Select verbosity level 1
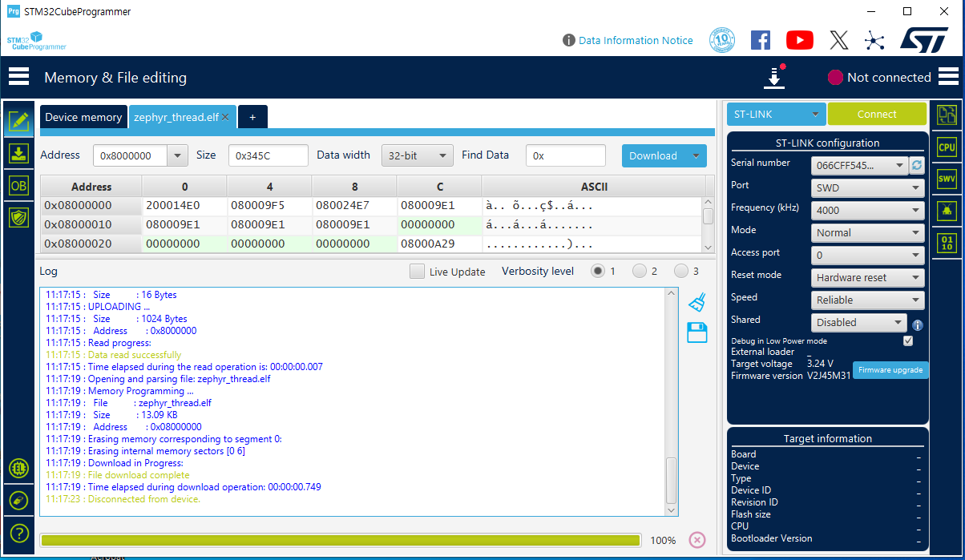Image resolution: width=965 pixels, height=560 pixels. 597,271
